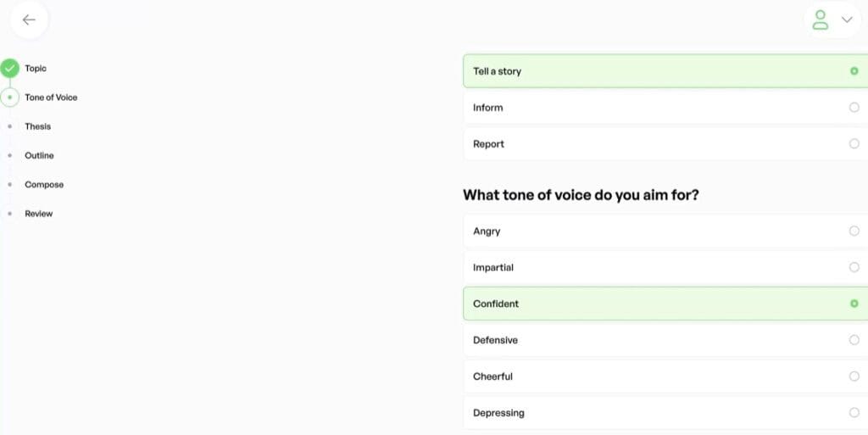Select the Report radio option
868x435 pixels.
[854, 144]
